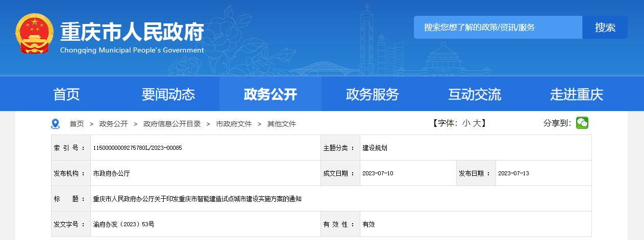Click the search input field
Image resolution: width=644 pixels, height=240 pixels.
(x=498, y=28)
